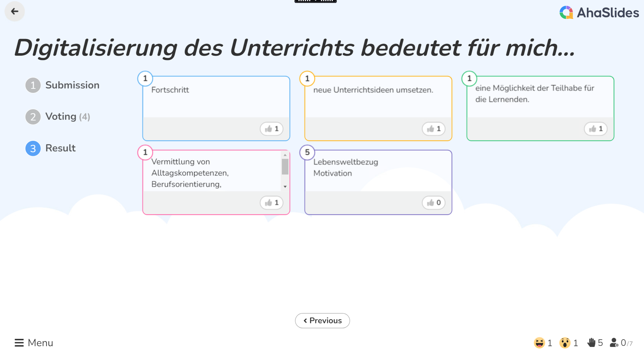644x360 pixels.
Task: Like the Möglichkeit der Teilhabe card
Action: tap(596, 129)
